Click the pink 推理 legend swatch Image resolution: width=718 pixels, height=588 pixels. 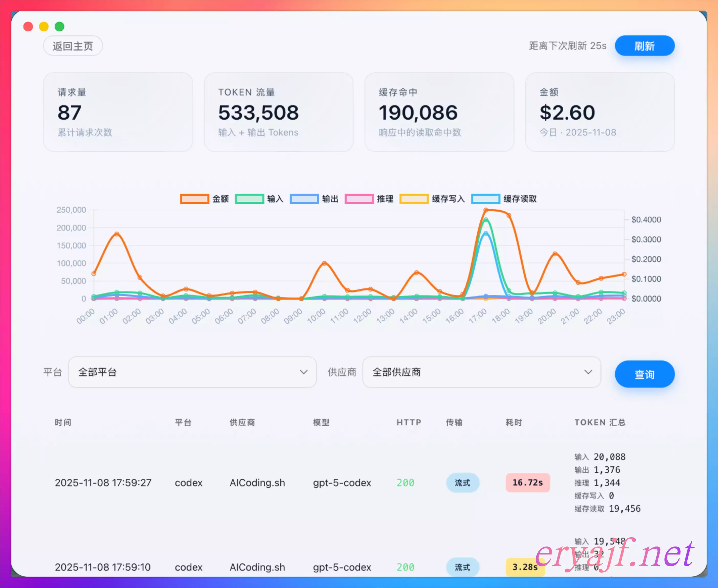(x=359, y=199)
